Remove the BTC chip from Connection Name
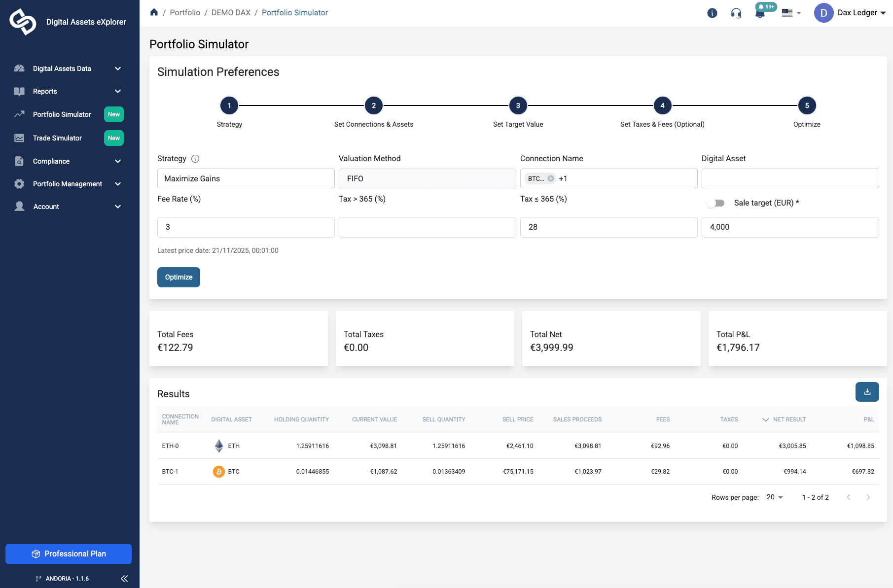The height and width of the screenshot is (588, 893). 550,178
